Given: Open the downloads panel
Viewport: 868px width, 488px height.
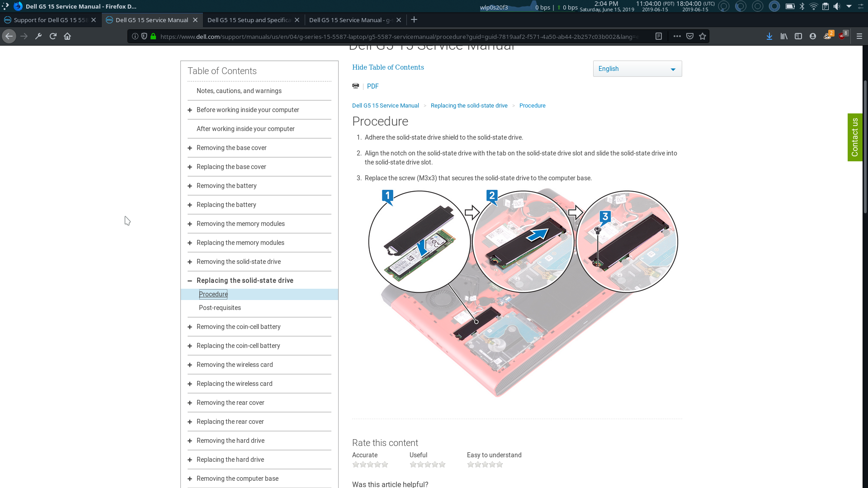Looking at the screenshot, I should point(769,36).
